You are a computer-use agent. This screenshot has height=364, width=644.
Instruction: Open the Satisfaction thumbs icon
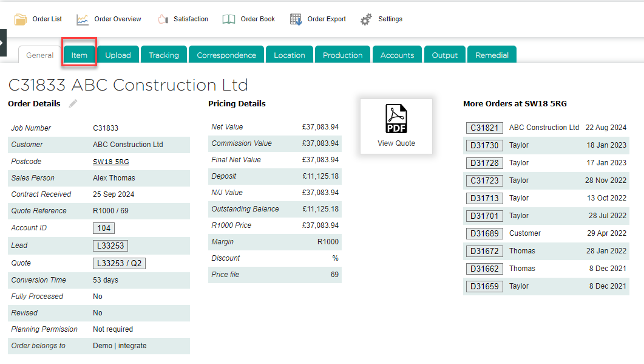[163, 19]
